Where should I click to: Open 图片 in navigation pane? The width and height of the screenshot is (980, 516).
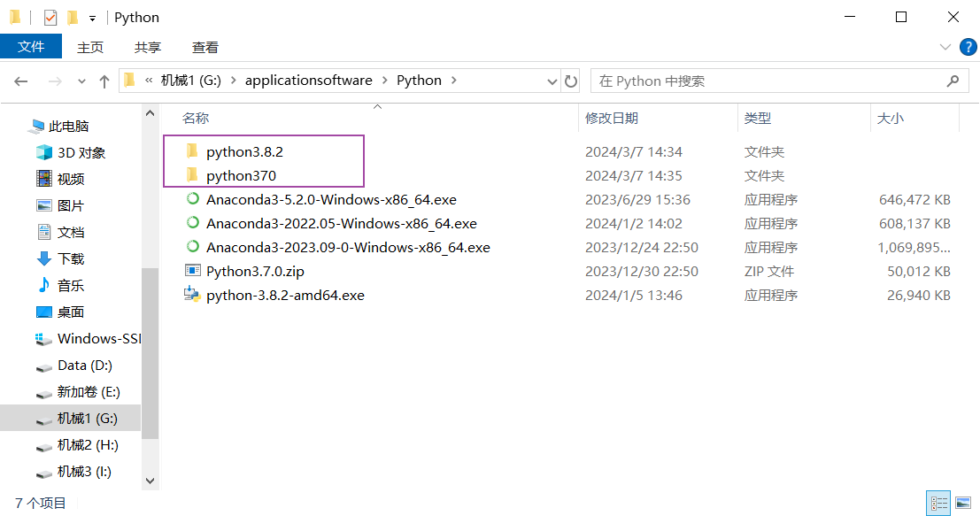click(71, 206)
